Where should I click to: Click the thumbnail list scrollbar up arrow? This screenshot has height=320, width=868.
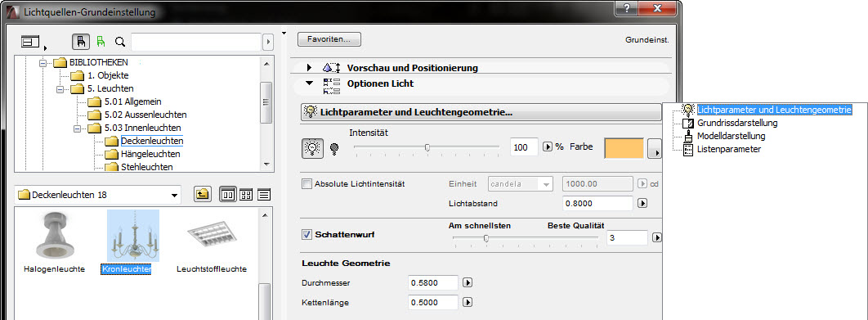[x=265, y=216]
